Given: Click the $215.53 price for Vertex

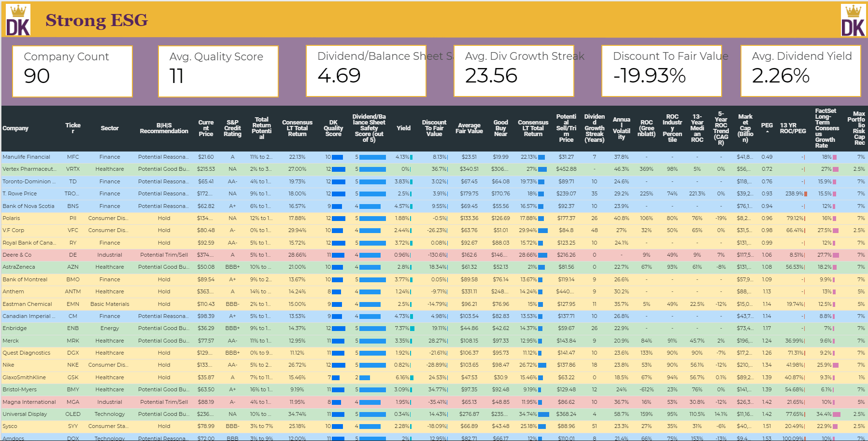Looking at the screenshot, I should pyautogui.click(x=206, y=169).
